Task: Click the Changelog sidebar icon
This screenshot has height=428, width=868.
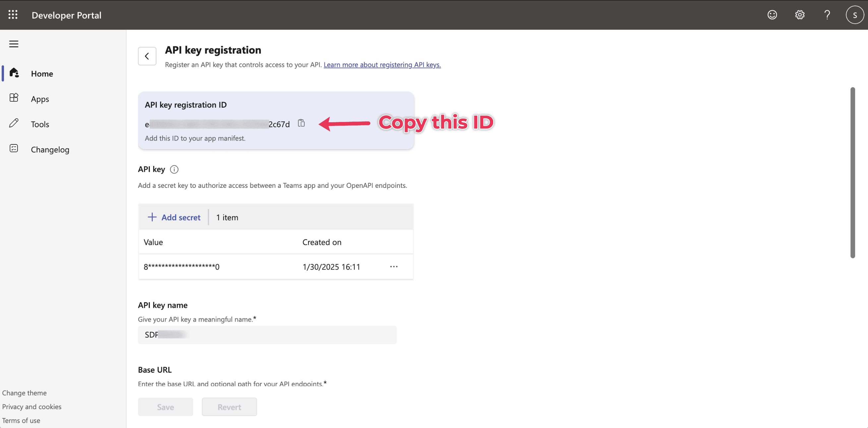Action: pyautogui.click(x=14, y=148)
